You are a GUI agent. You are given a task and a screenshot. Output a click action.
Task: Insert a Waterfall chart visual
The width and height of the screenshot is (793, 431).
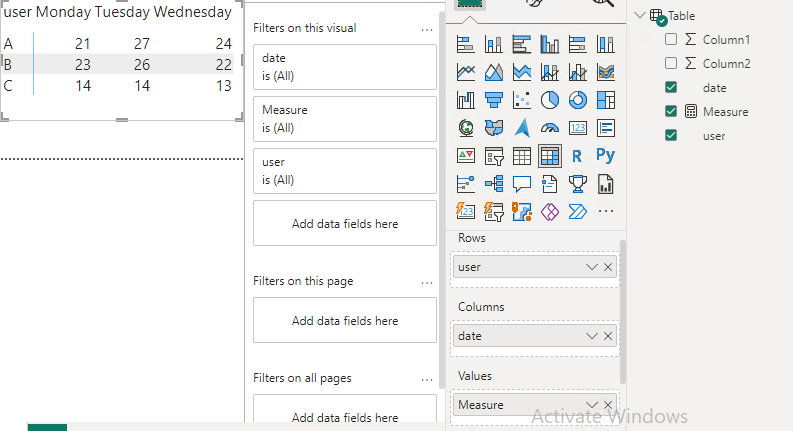click(x=465, y=100)
